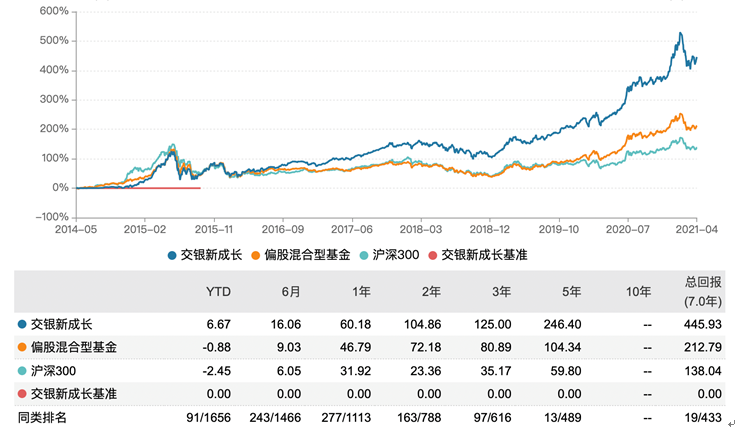Image resolution: width=736 pixels, height=431 pixels.
Task: Click 沪深300 YTD value -2.45
Action: click(216, 371)
